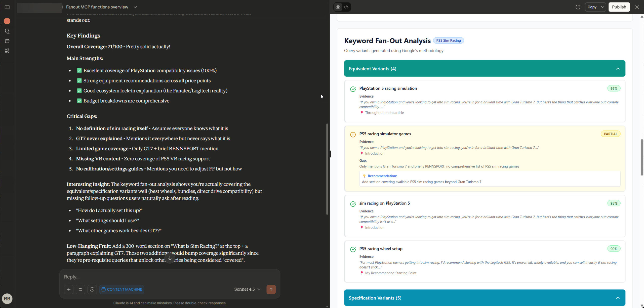Click the add attachment plus icon
The width and height of the screenshot is (644, 308).
69,289
